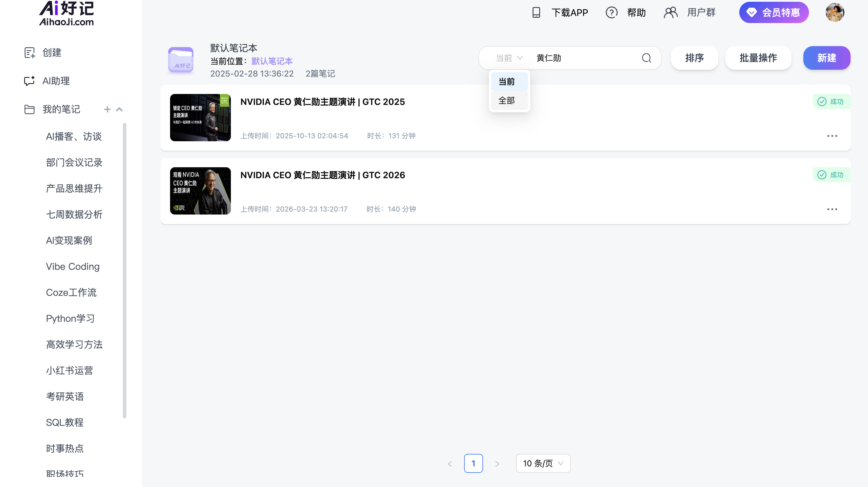Select 全部 in the scope menu

click(x=509, y=100)
